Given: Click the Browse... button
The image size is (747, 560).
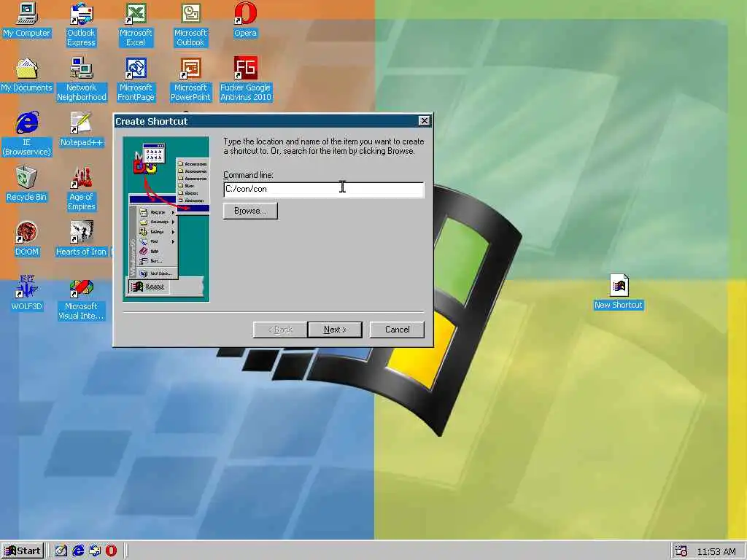Looking at the screenshot, I should pos(250,211).
